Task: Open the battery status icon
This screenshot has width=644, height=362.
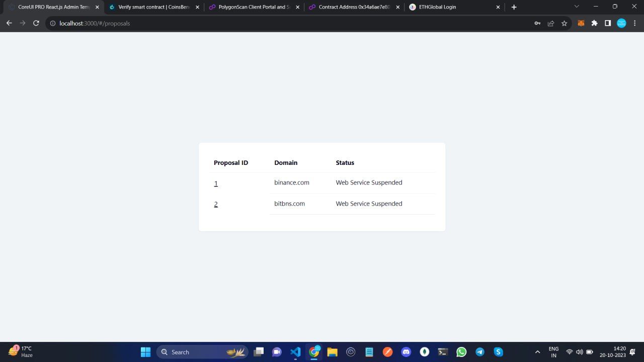Action: (590, 352)
